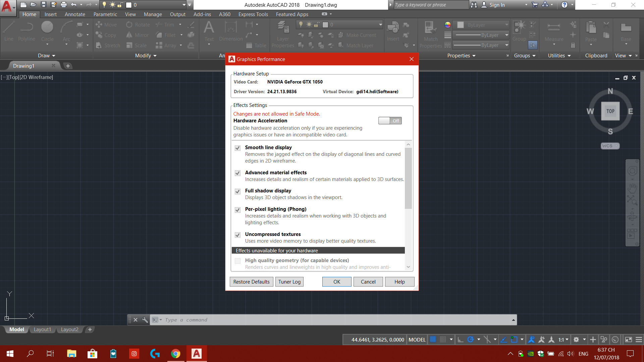644x362 pixels.
Task: Activate the Rotate modify tool
Action: tap(138, 24)
